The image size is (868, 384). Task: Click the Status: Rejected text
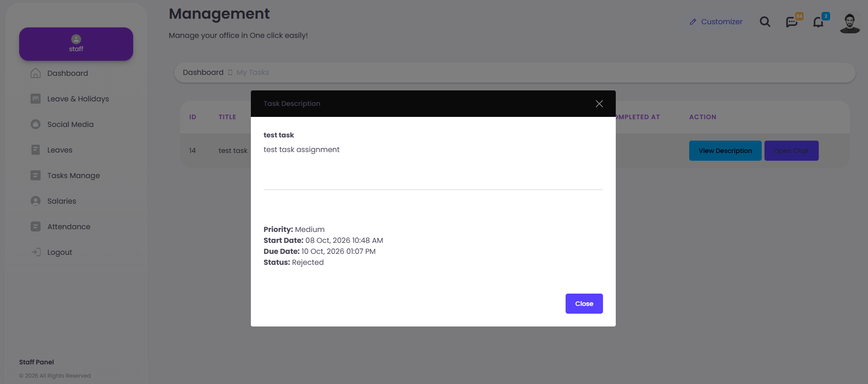(x=294, y=262)
